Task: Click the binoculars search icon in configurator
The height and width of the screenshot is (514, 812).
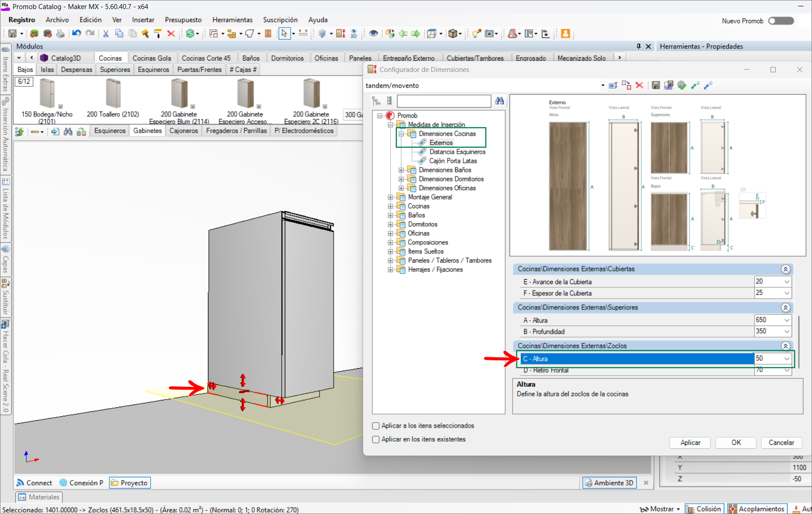Action: 500,101
